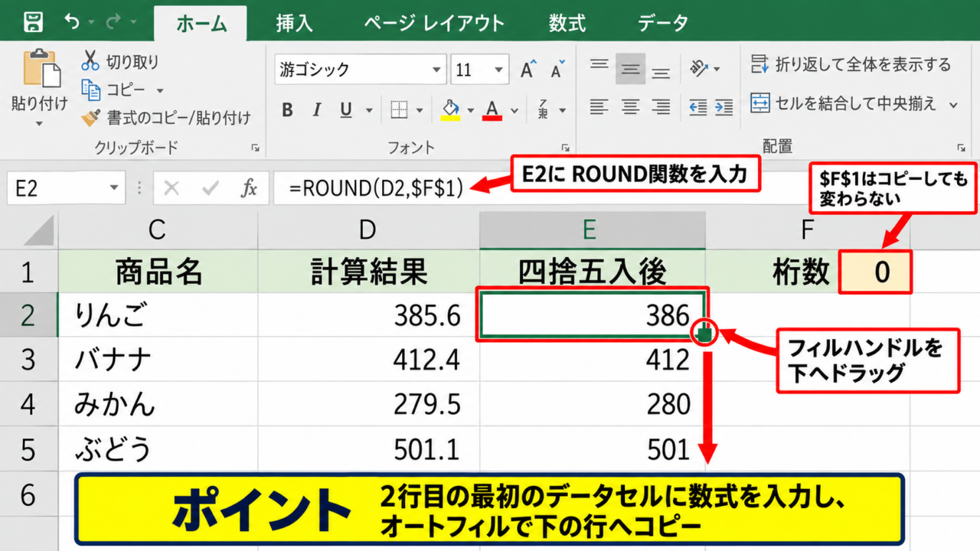The height and width of the screenshot is (551, 980).
Task: Align cell text to the top
Action: coord(599,66)
